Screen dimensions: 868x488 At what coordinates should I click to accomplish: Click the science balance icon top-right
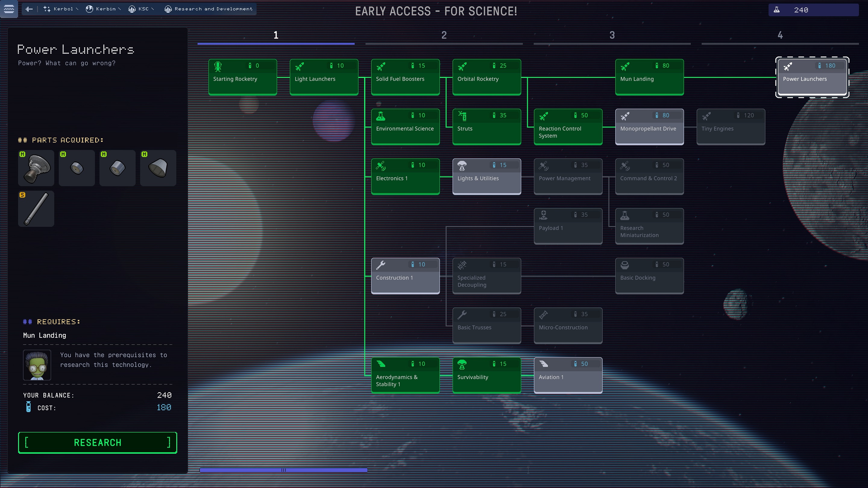point(777,10)
